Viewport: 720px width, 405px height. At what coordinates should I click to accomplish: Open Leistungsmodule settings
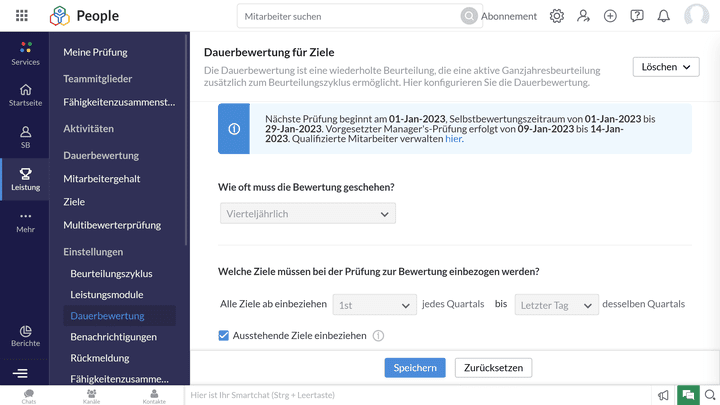pos(107,295)
